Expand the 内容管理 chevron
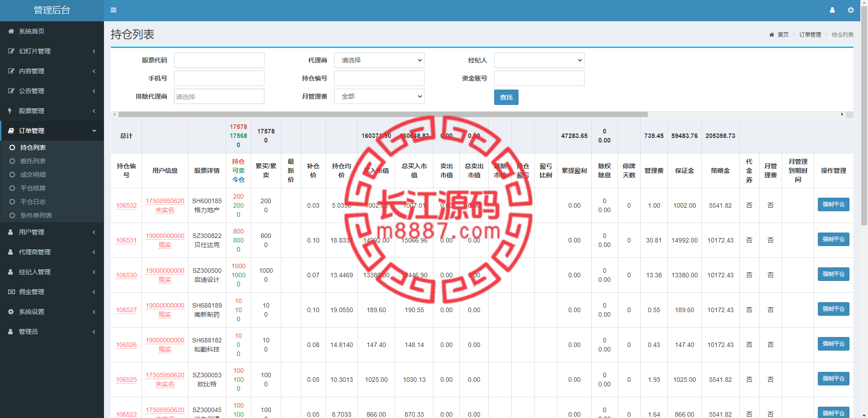The height and width of the screenshot is (418, 868). click(94, 71)
